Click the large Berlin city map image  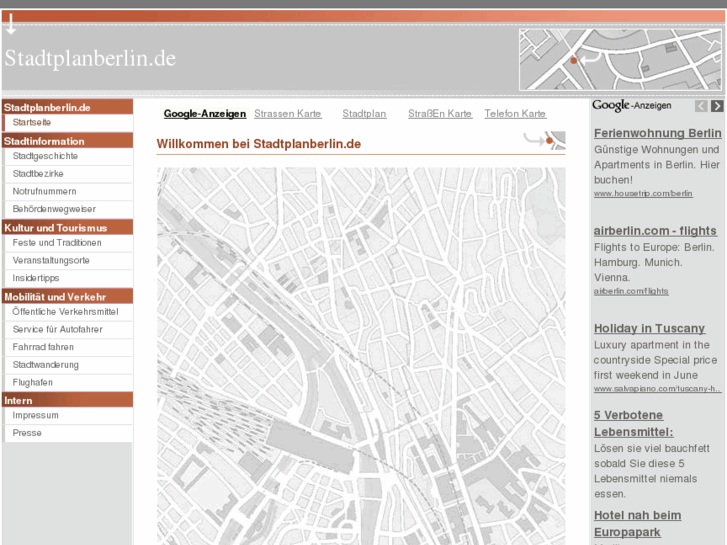coord(361,356)
